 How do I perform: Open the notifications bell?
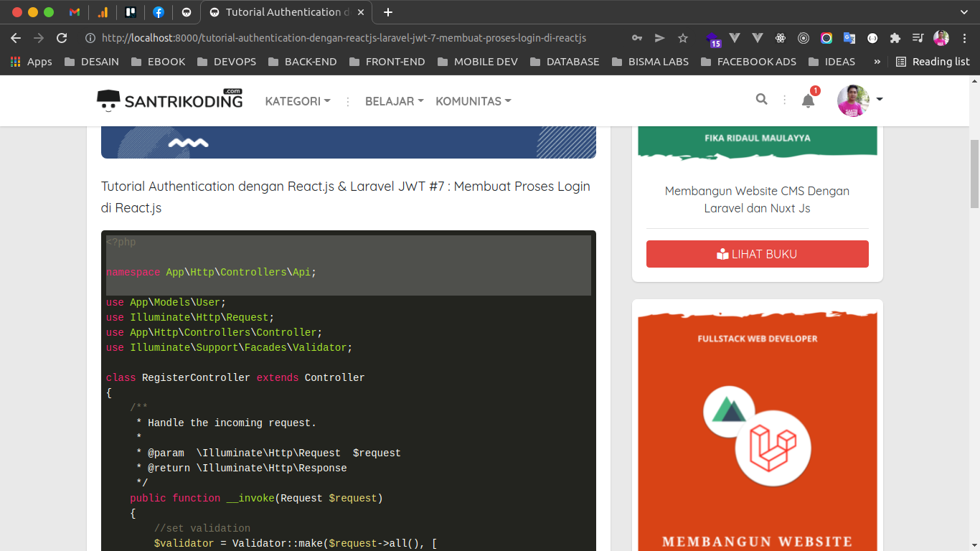(x=808, y=101)
